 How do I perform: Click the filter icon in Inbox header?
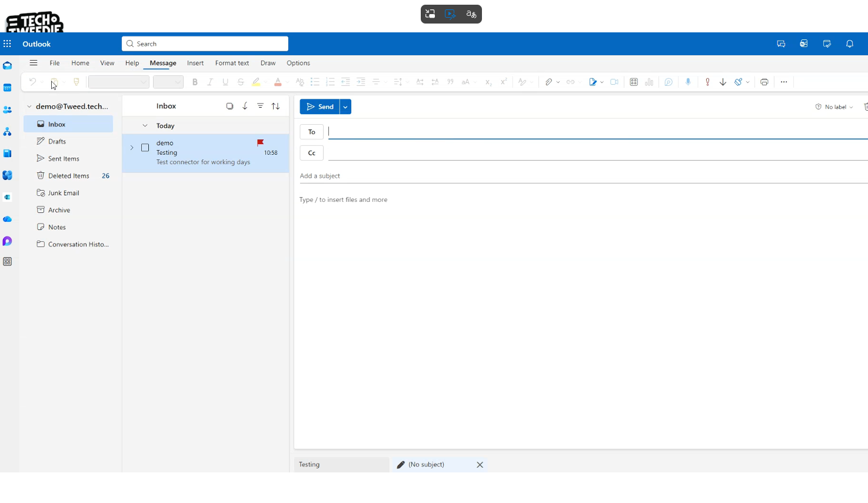260,106
